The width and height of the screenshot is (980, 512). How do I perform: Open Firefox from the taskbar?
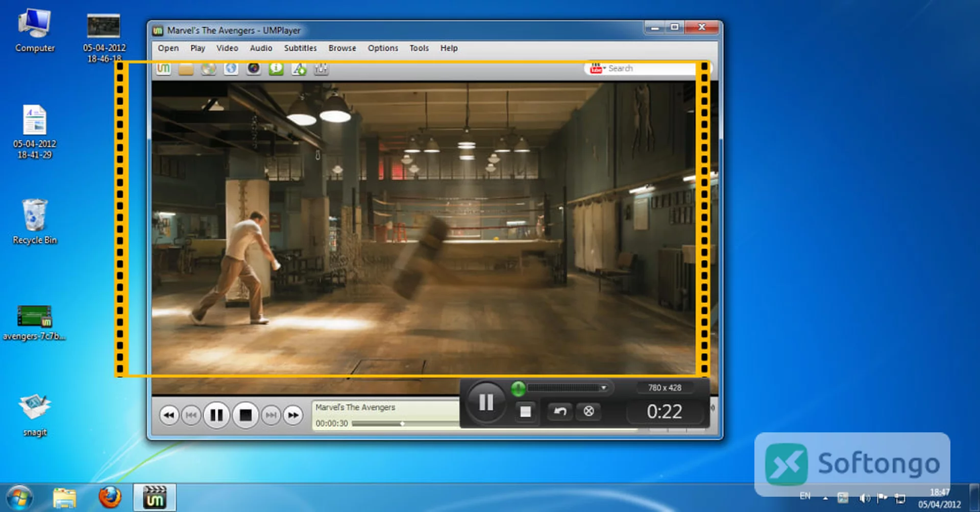(x=110, y=498)
